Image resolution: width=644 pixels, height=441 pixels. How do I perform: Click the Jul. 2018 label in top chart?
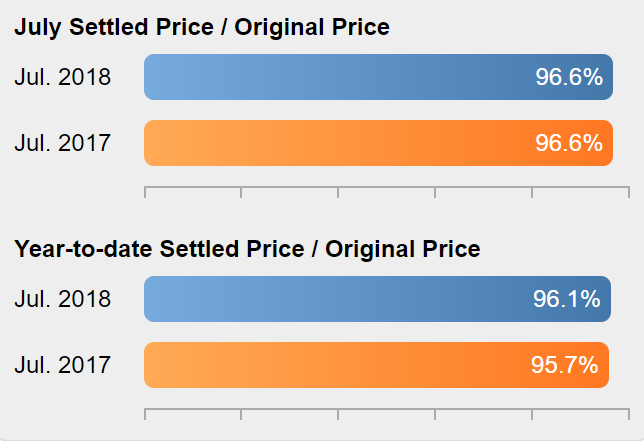pyautogui.click(x=62, y=77)
